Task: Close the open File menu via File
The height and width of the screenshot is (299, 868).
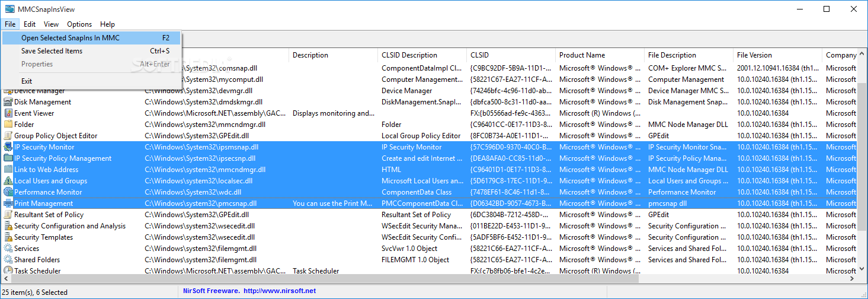Action: click(x=10, y=24)
